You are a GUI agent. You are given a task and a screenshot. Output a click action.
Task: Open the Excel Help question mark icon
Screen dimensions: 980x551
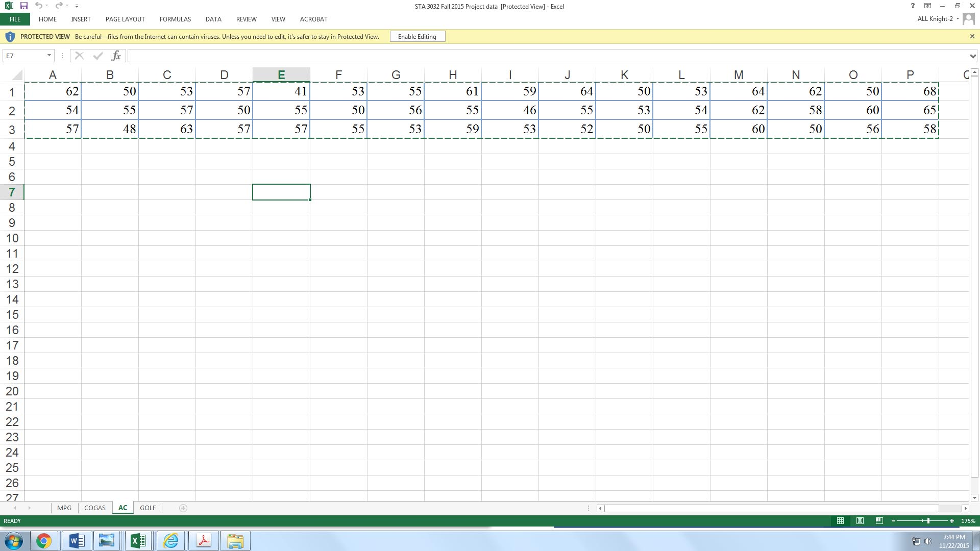[x=913, y=6]
